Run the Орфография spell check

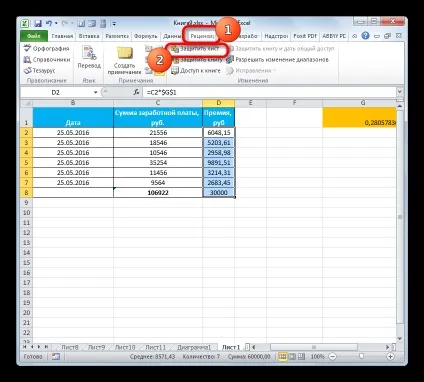coord(47,49)
